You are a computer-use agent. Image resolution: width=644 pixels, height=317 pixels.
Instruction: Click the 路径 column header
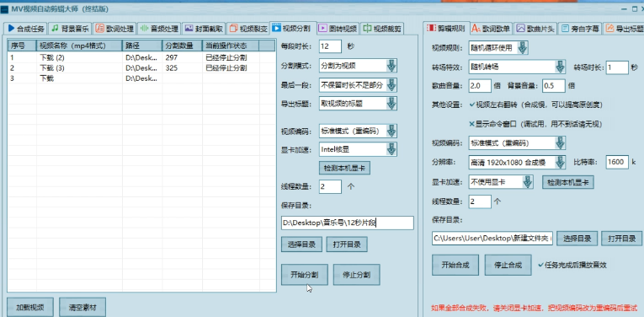click(x=142, y=46)
